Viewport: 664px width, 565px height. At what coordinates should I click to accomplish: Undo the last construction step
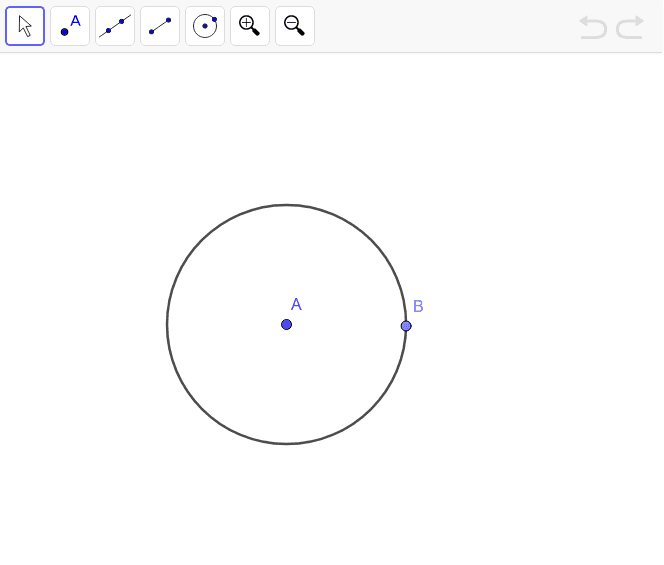coord(593,28)
